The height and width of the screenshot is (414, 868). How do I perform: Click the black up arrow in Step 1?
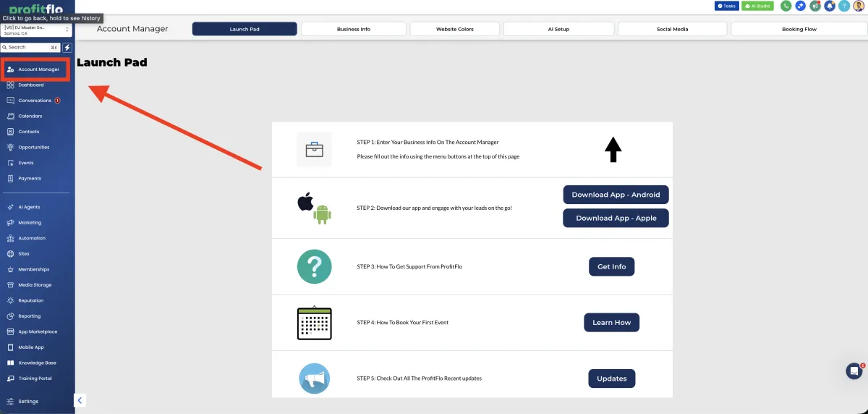point(613,149)
